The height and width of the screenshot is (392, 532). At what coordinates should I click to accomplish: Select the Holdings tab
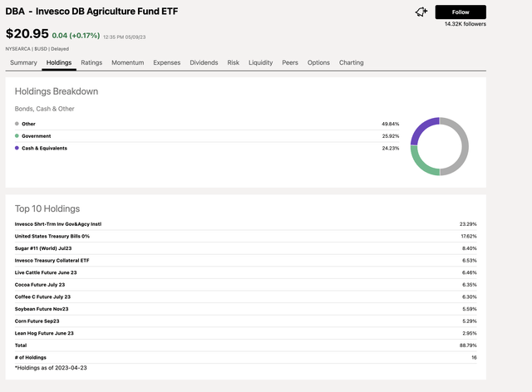(x=59, y=63)
